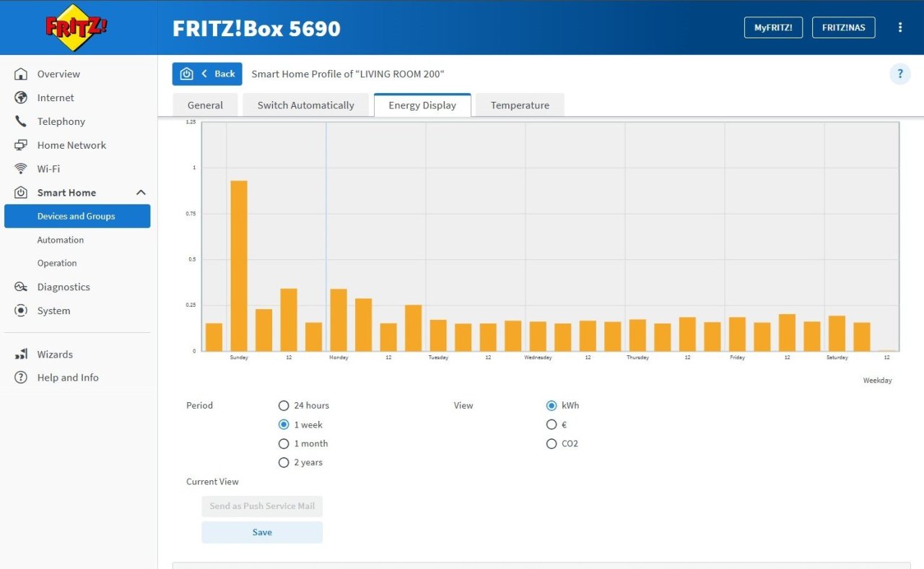This screenshot has width=924, height=569.
Task: Collapse the Smart Home menu chevron
Action: pos(141,193)
